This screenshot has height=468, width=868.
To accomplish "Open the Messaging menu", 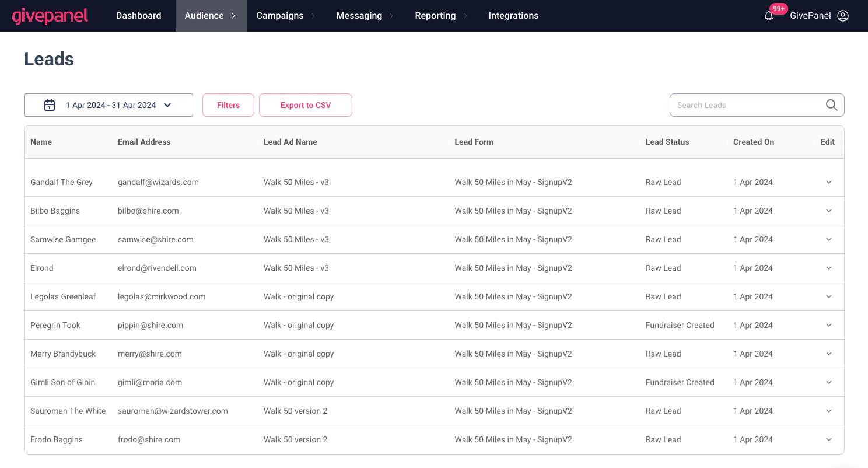I will pos(365,16).
